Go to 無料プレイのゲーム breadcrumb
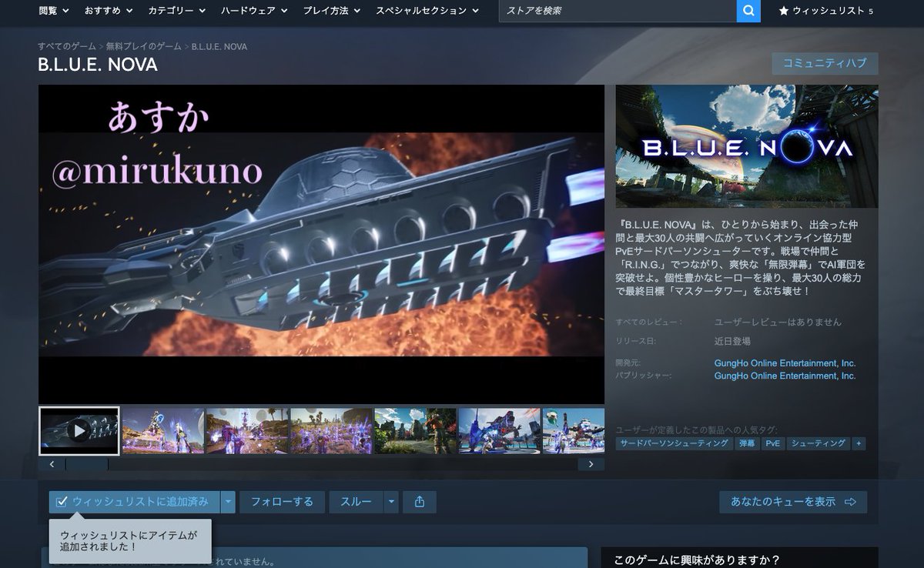This screenshot has height=568, width=924. [x=144, y=47]
